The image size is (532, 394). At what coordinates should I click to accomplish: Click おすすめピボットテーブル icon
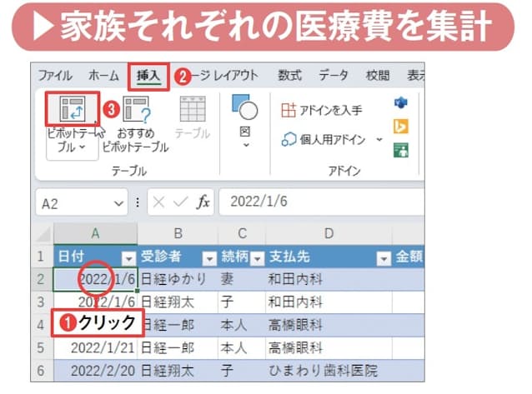click(x=137, y=109)
